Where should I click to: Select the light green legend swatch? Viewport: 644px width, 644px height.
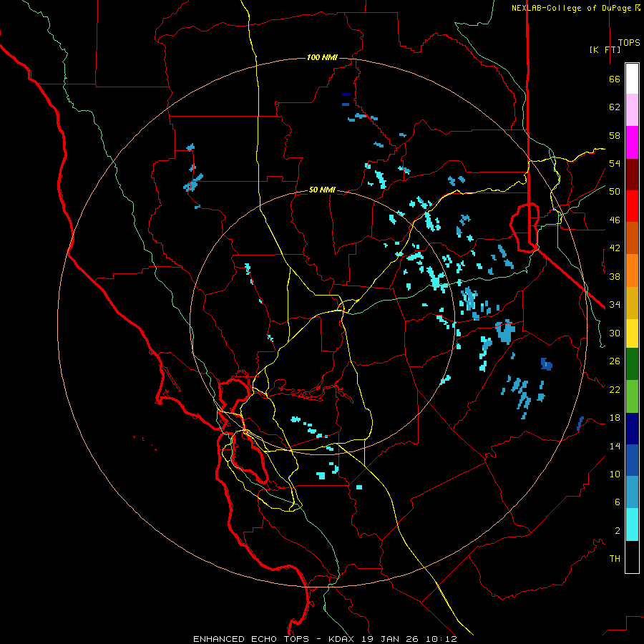632,396
